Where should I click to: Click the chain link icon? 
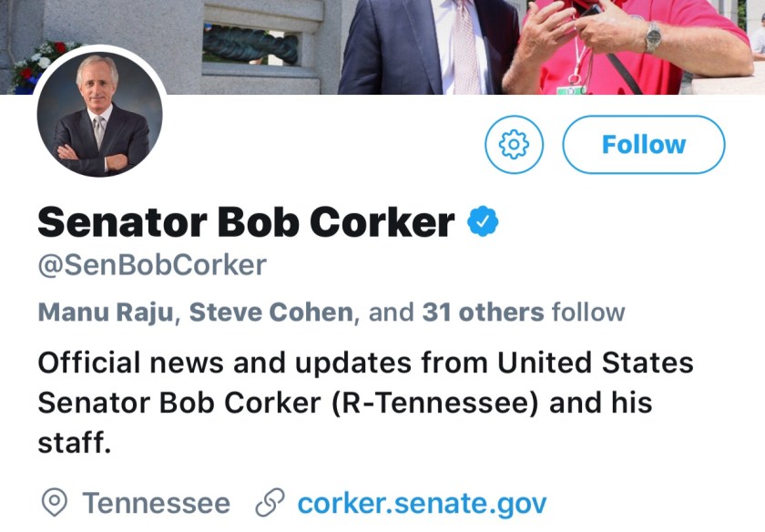click(x=270, y=502)
